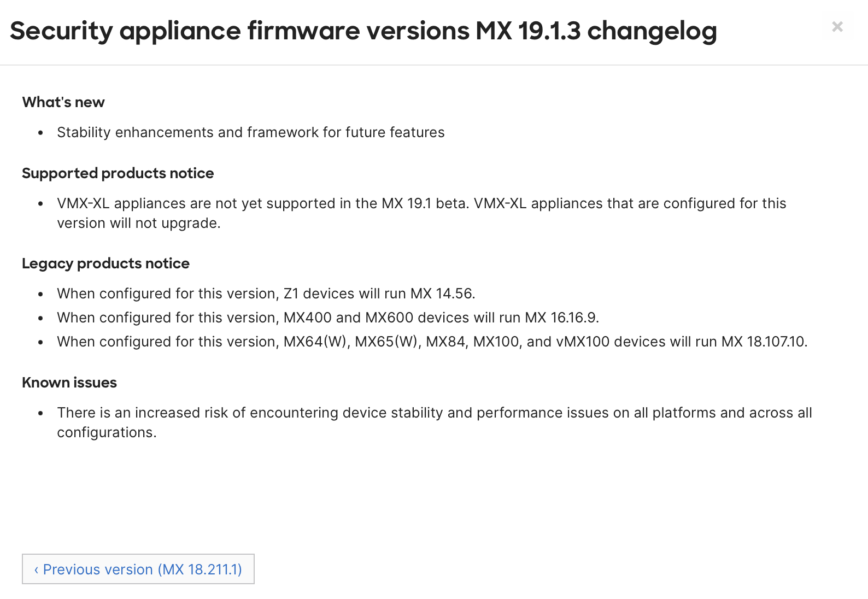
Task: Click the bullet marker beside Stability enhancements
Action: pyautogui.click(x=39, y=133)
